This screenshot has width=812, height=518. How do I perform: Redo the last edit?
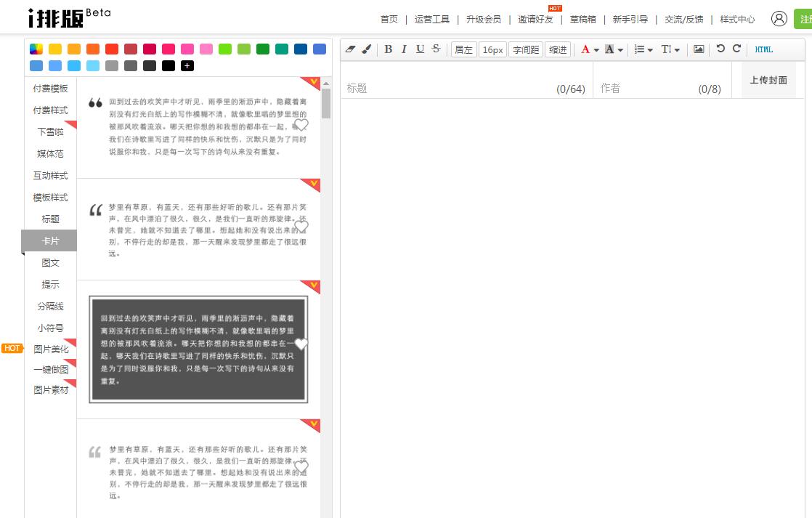click(736, 49)
